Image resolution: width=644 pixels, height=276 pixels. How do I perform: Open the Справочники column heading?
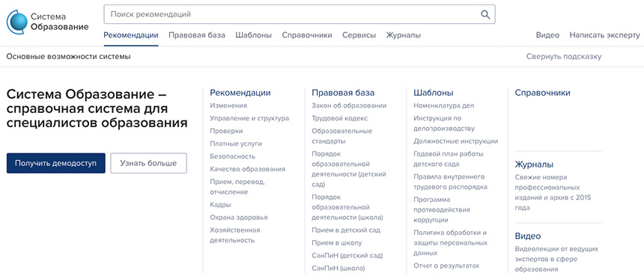click(543, 93)
